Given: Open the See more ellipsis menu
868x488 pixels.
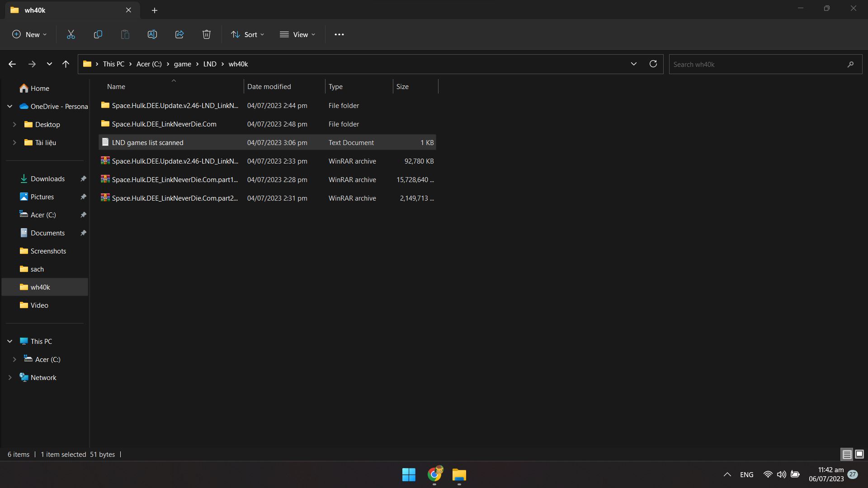Looking at the screenshot, I should point(339,34).
